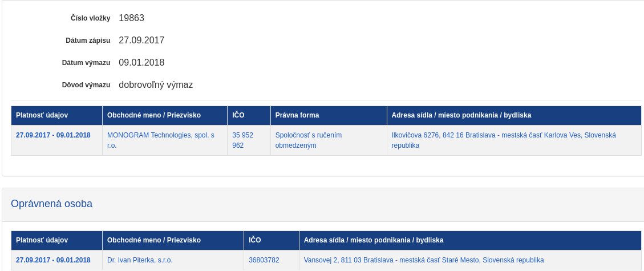Click the Právna forma column header

(x=297, y=115)
